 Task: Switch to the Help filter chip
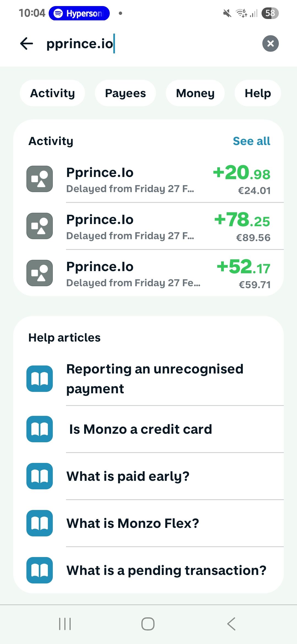point(258,93)
